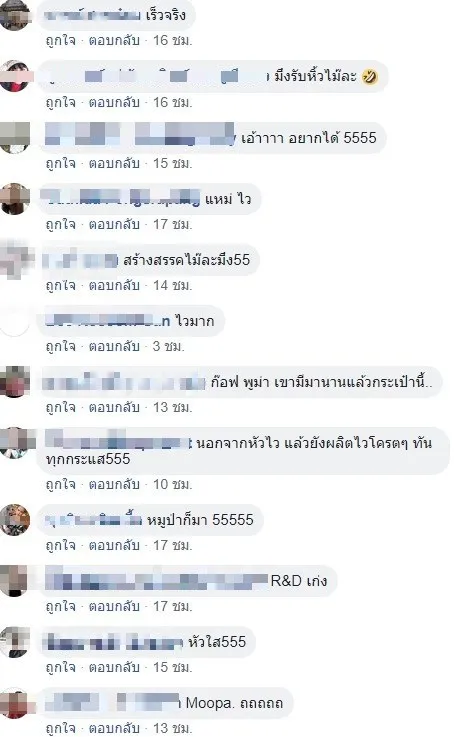Open avatar of มึงรับหิ้วไม้ละ commenter
The width and height of the screenshot is (454, 737).
point(15,76)
